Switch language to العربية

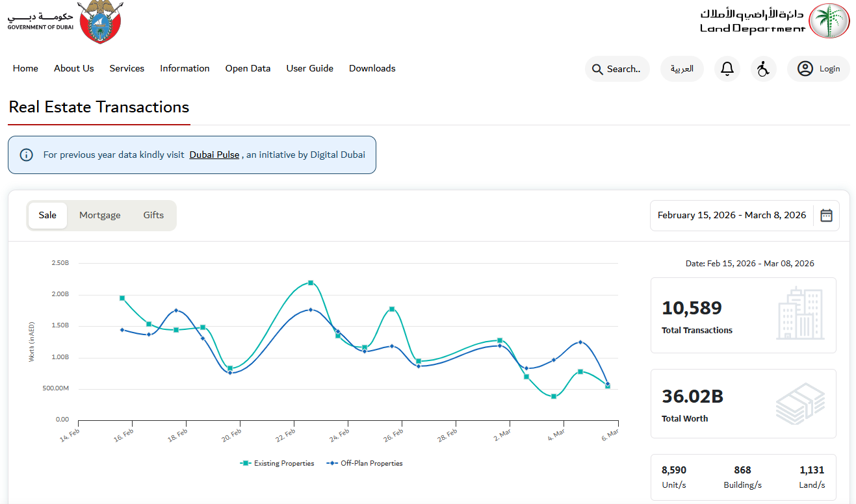pyautogui.click(x=682, y=69)
